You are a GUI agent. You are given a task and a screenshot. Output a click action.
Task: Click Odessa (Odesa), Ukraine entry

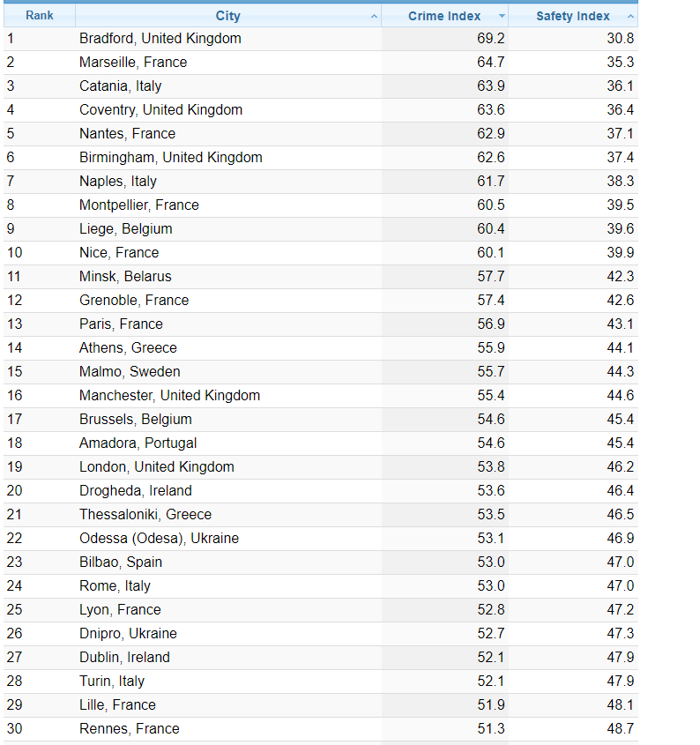(x=159, y=539)
